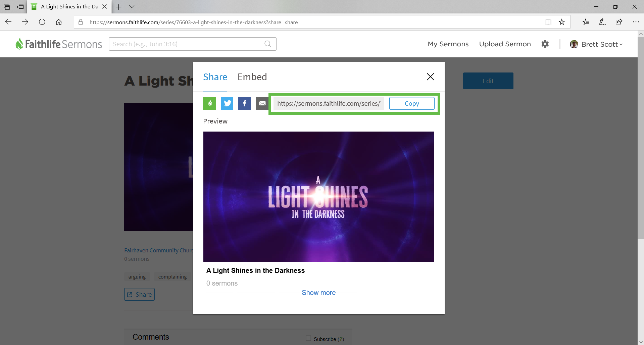Share via the green Faithlife flame icon
This screenshot has width=644, height=345.
(x=209, y=103)
